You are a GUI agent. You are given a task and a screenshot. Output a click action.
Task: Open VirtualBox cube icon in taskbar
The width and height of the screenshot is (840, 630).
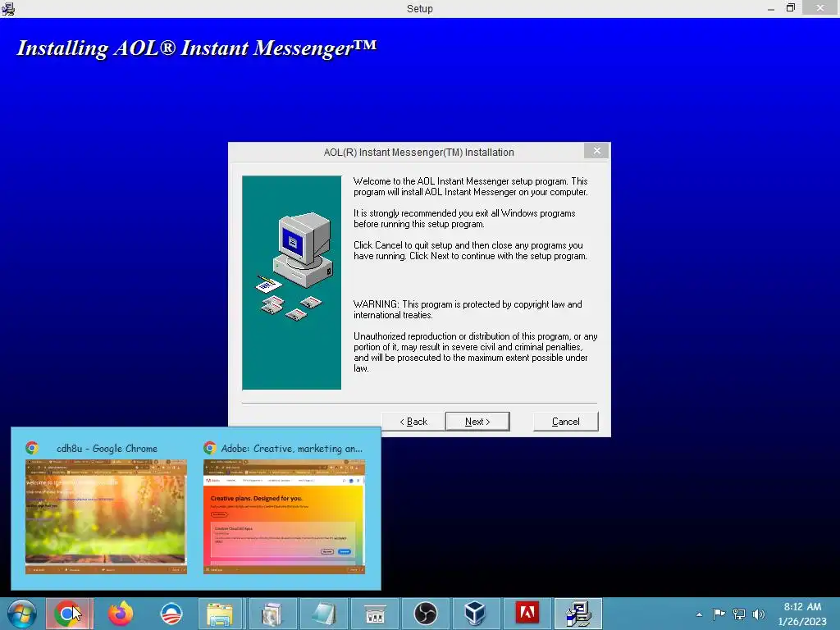coord(476,614)
